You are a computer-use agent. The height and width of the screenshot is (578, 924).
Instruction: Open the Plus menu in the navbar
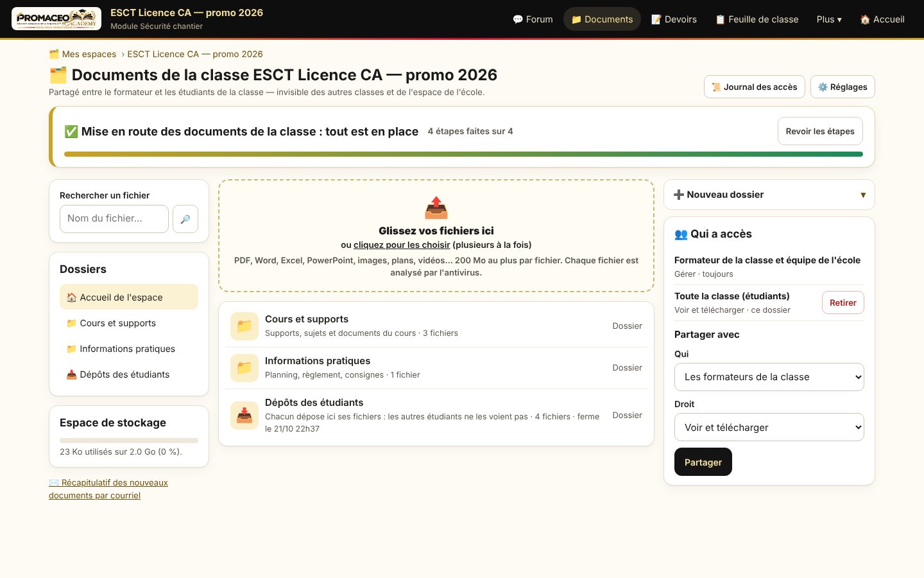[x=829, y=19]
